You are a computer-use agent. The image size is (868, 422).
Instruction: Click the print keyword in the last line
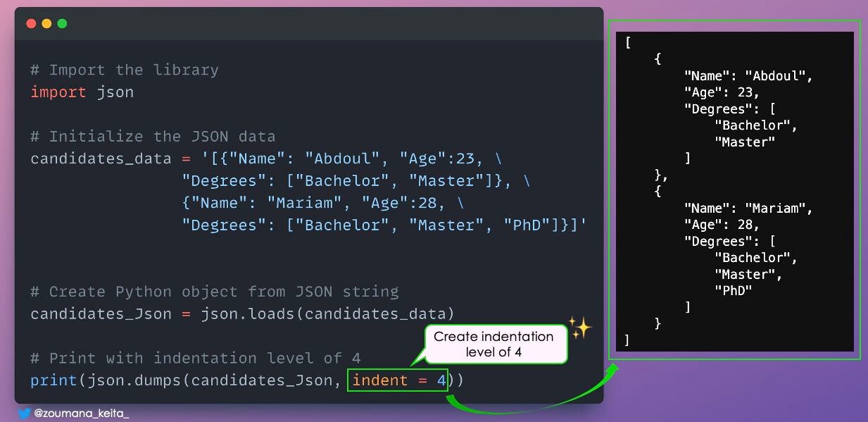pos(54,380)
